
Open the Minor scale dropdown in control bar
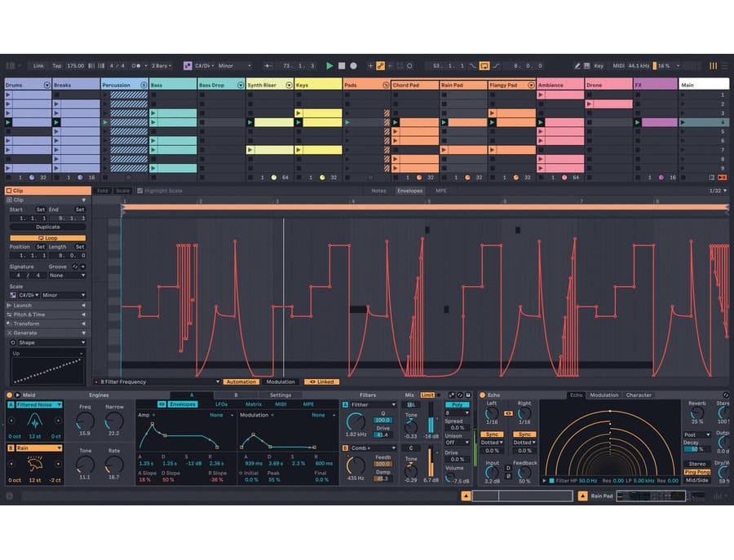(228, 65)
